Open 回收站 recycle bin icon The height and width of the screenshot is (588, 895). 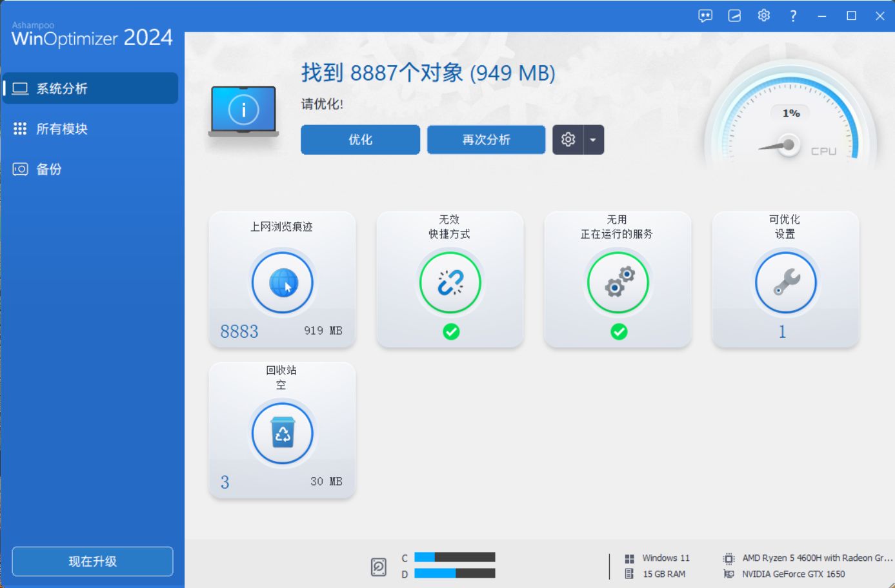(283, 433)
